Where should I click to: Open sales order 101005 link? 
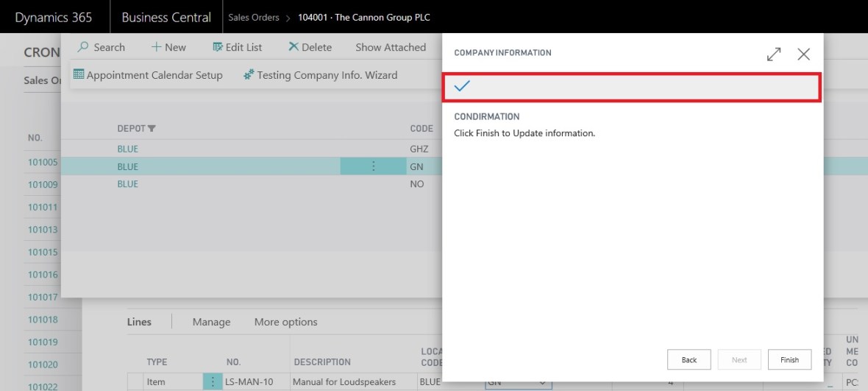click(x=43, y=163)
